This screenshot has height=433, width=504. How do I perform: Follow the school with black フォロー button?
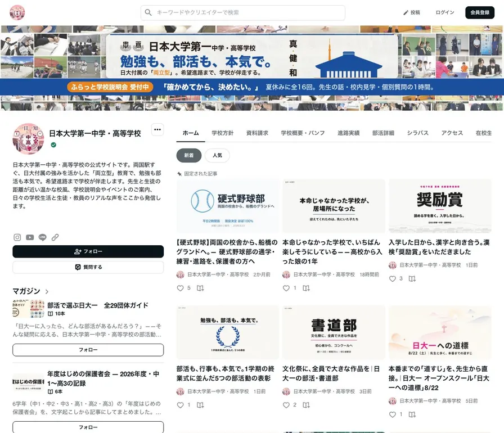point(88,251)
